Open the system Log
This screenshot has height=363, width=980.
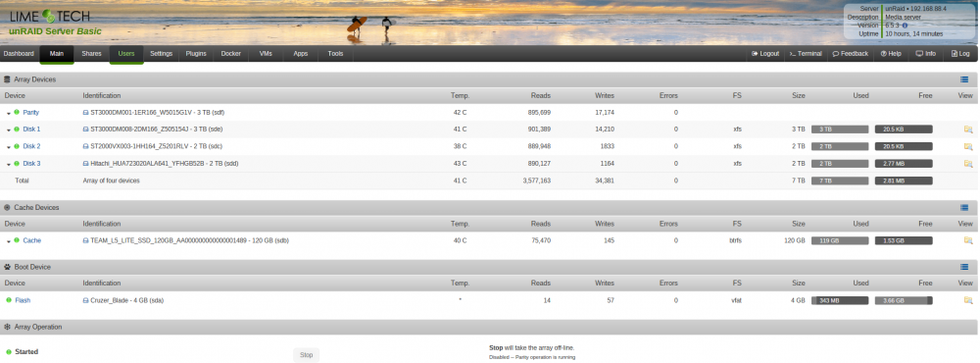coord(960,54)
